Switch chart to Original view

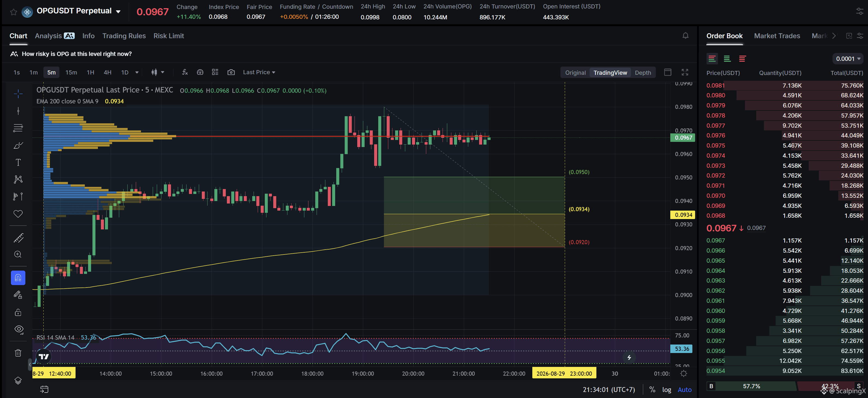tap(575, 73)
